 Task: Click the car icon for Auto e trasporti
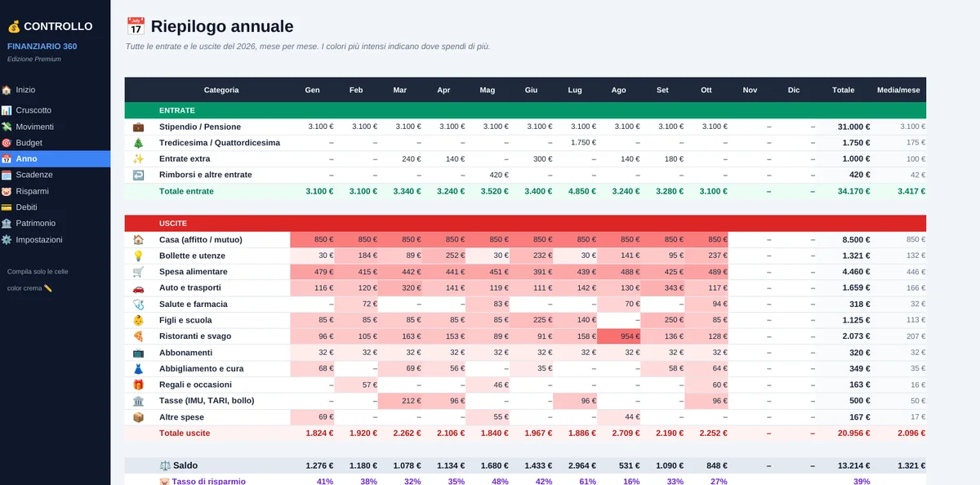138,288
